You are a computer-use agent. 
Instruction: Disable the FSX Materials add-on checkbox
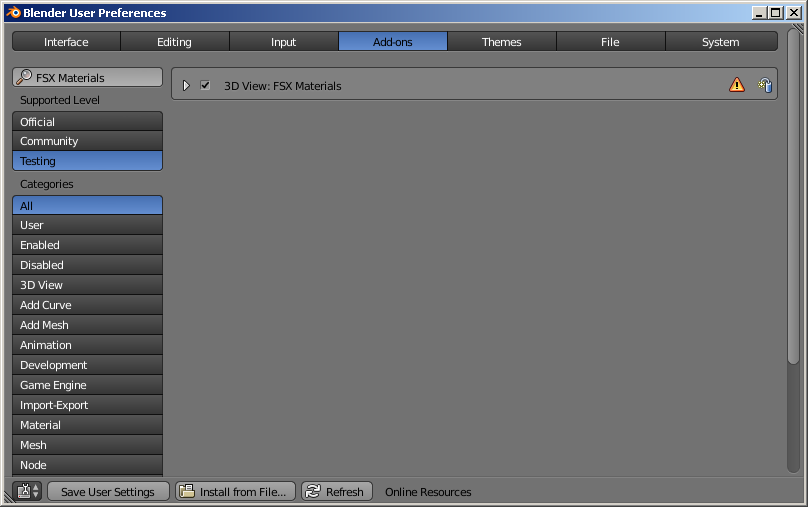pos(205,85)
